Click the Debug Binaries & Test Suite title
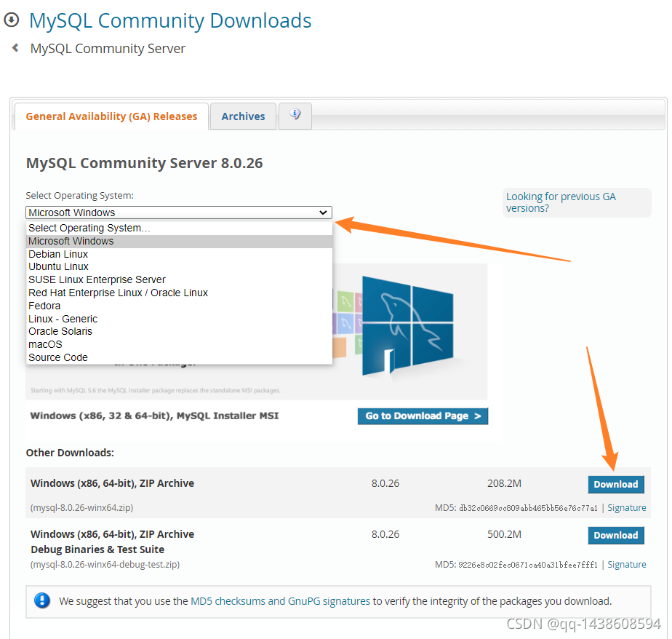This screenshot has height=639, width=672. [97, 549]
